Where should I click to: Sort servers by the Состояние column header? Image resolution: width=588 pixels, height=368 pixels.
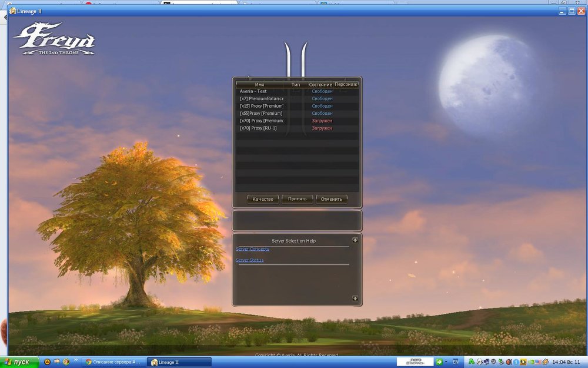[x=320, y=85]
